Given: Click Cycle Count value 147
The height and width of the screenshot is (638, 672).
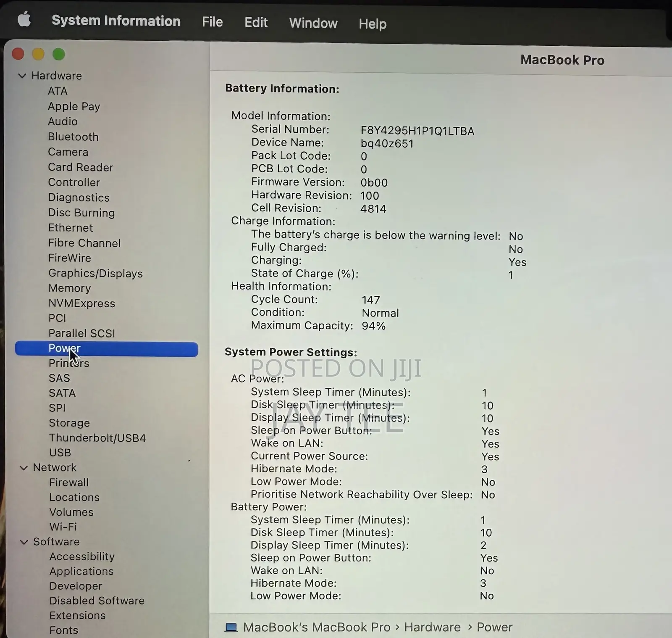Looking at the screenshot, I should coord(371,300).
